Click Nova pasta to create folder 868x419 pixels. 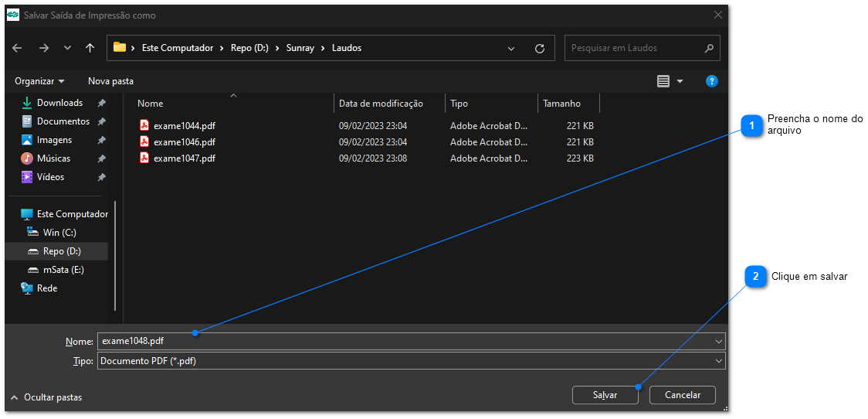tap(110, 81)
